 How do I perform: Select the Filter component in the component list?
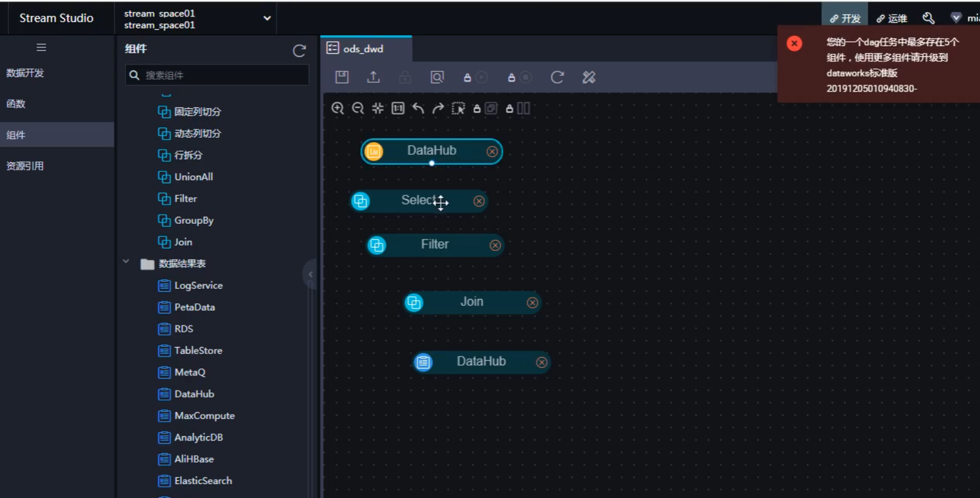tap(178, 198)
